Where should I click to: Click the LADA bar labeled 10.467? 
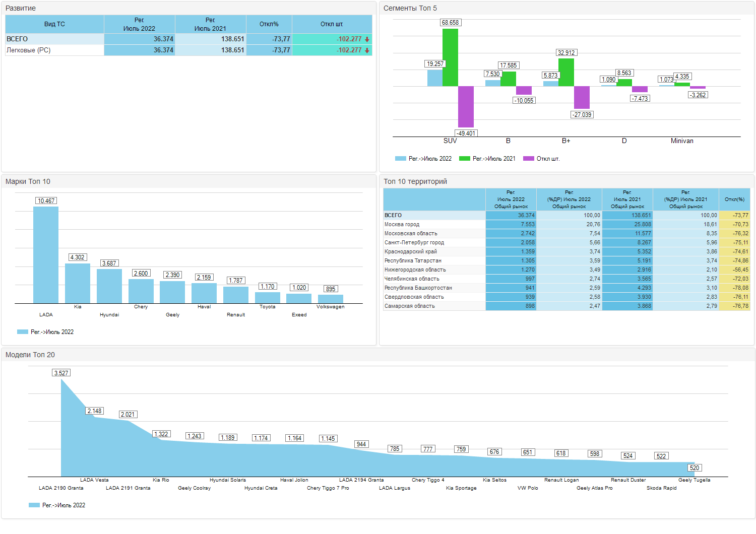click(x=46, y=255)
